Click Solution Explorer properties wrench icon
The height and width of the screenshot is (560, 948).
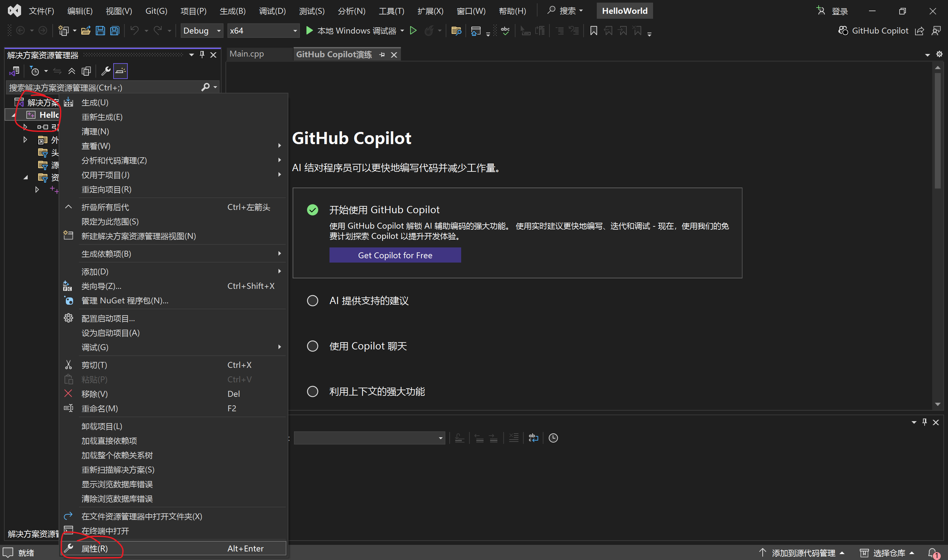point(106,71)
